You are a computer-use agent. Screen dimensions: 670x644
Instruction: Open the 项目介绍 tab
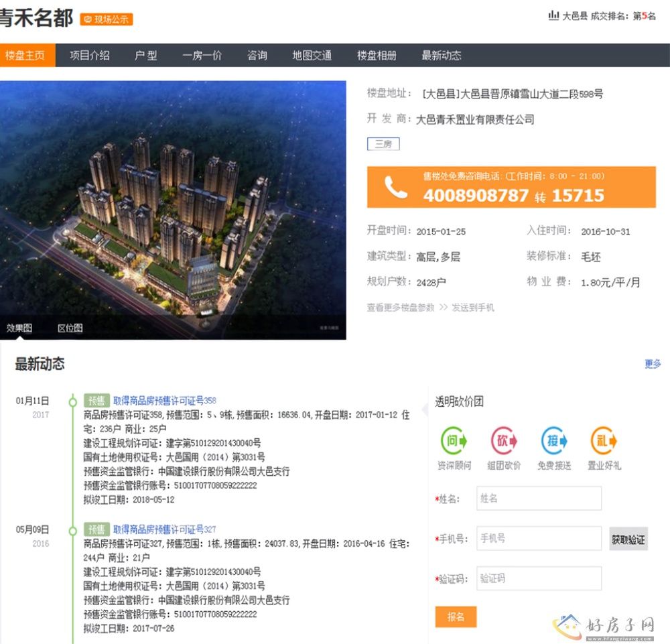(90, 55)
